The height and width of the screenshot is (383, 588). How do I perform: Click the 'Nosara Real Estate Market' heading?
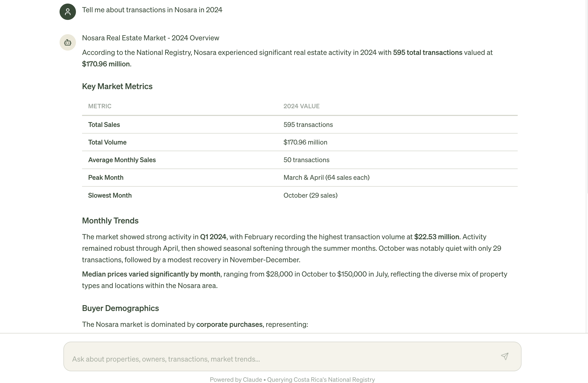(151, 38)
